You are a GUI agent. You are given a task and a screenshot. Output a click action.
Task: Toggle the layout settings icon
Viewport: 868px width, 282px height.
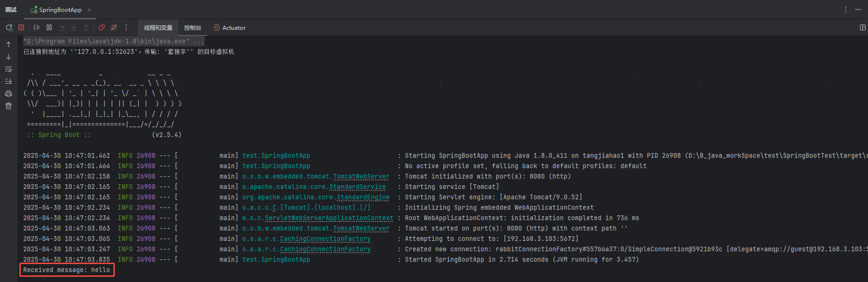863,27
